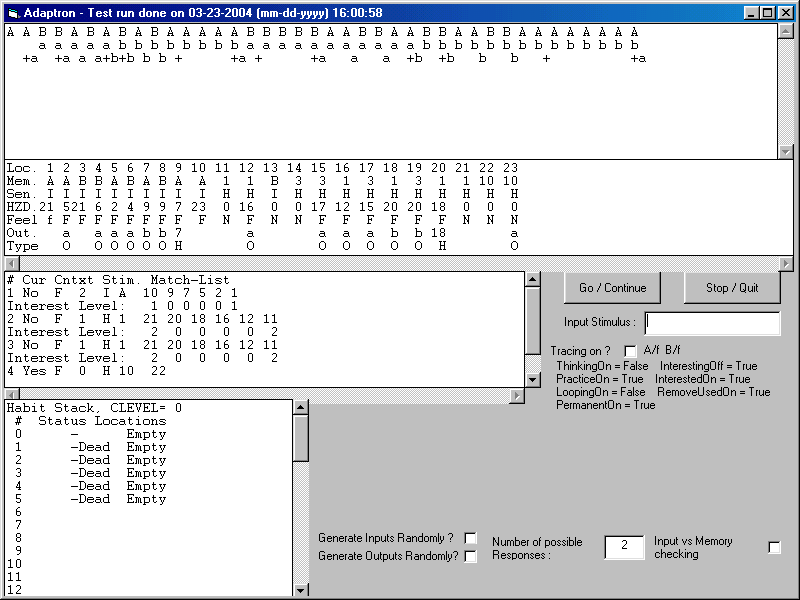The height and width of the screenshot is (600, 800).
Task: Click the Stop / Quit button
Action: pyautogui.click(x=732, y=288)
